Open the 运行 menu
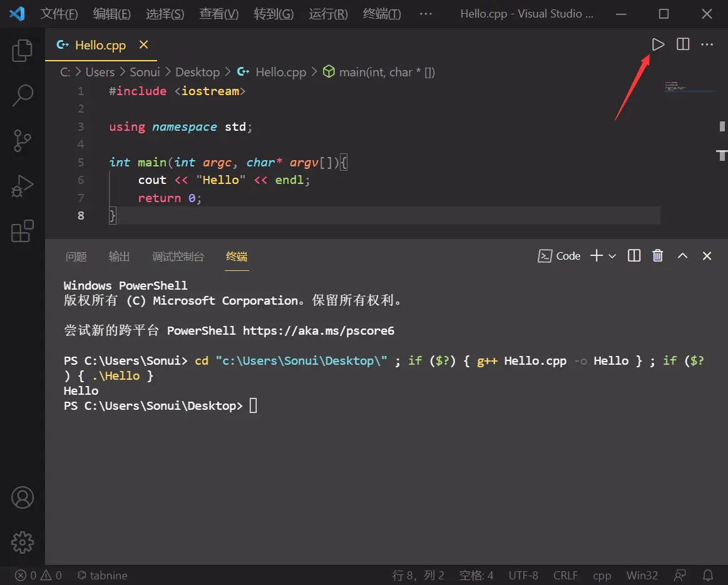Viewport: 728px width, 585px height. pos(327,13)
